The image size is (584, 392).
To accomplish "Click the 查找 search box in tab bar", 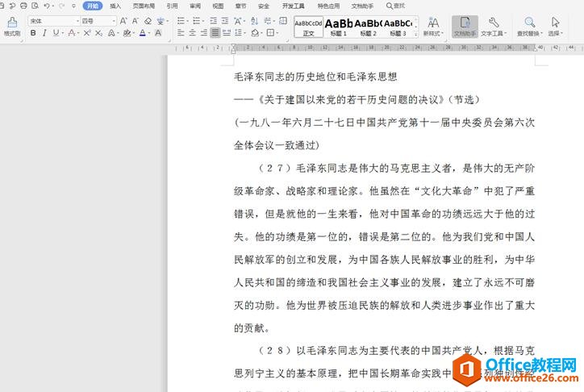I will (396, 6).
